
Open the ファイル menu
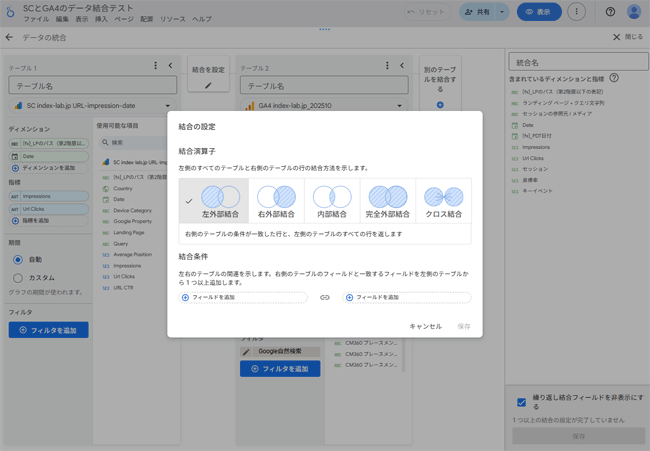click(36, 19)
